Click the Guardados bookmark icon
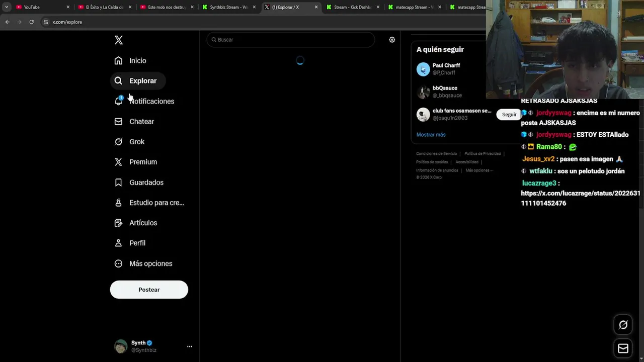The image size is (644, 362). click(x=118, y=183)
